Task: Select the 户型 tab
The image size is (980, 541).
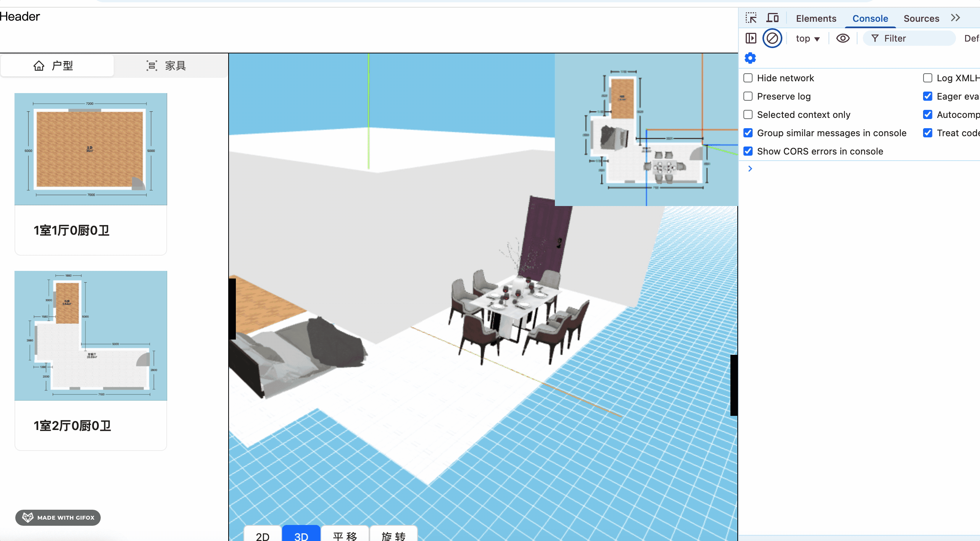Action: click(57, 66)
